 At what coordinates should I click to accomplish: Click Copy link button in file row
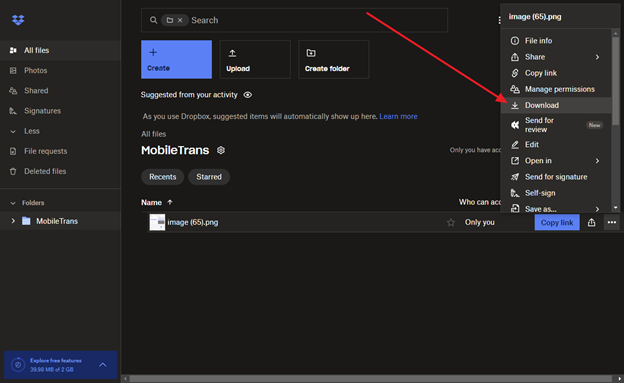[x=557, y=223]
